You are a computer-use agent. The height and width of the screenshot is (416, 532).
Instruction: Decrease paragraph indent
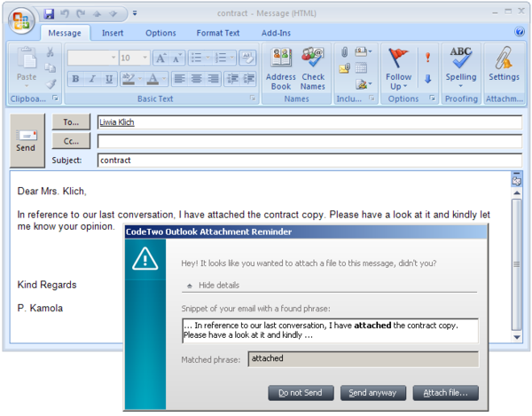(x=232, y=79)
